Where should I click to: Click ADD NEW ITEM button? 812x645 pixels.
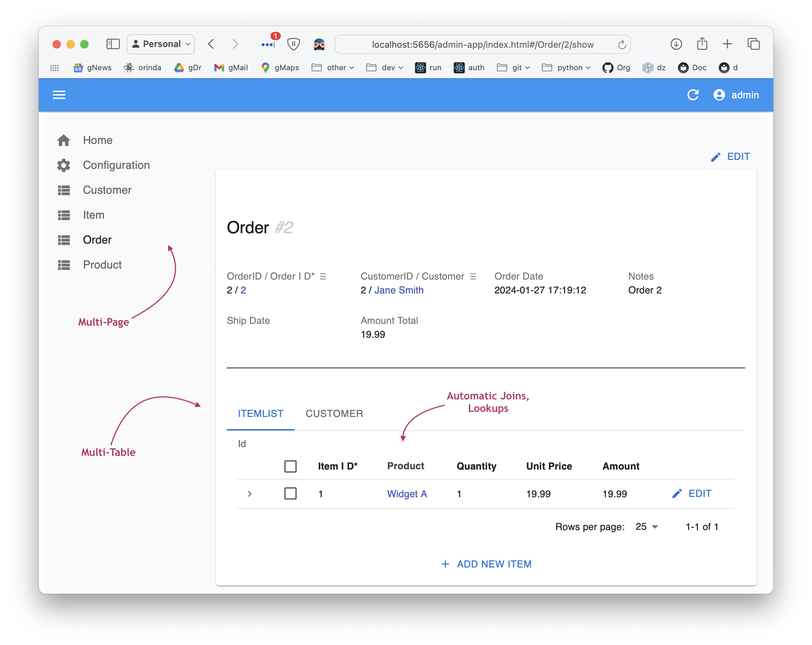tap(486, 564)
